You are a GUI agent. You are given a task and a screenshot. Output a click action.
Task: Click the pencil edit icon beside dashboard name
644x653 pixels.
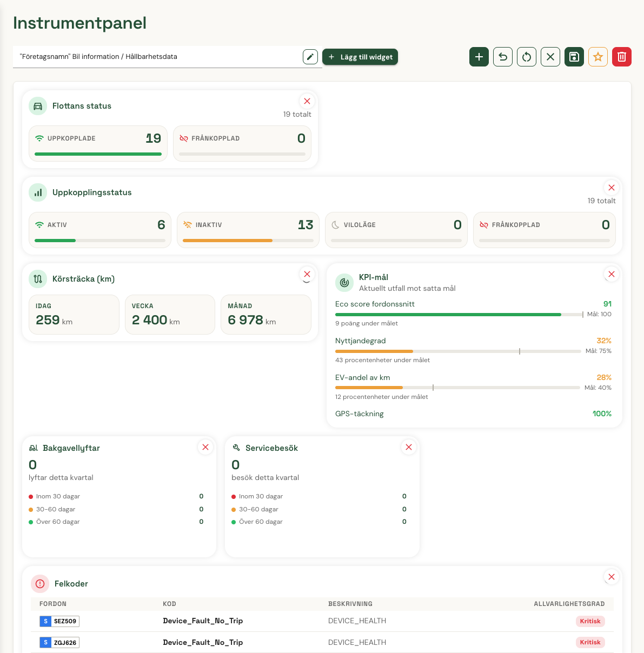310,57
